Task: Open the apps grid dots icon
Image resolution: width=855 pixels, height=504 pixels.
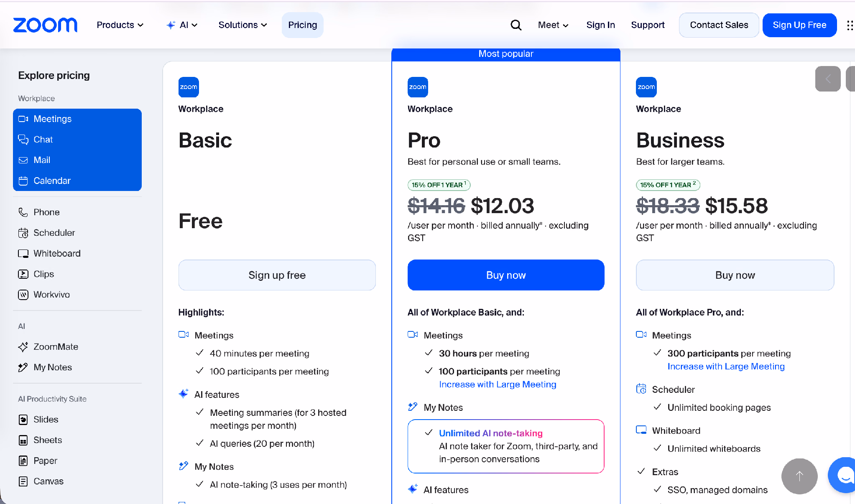Action: 850,25
